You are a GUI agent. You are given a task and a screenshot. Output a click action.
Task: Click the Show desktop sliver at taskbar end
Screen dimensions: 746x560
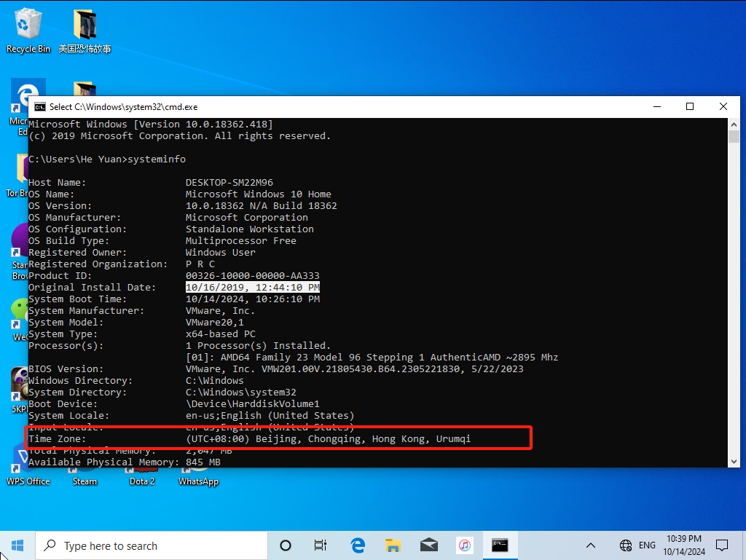744,545
